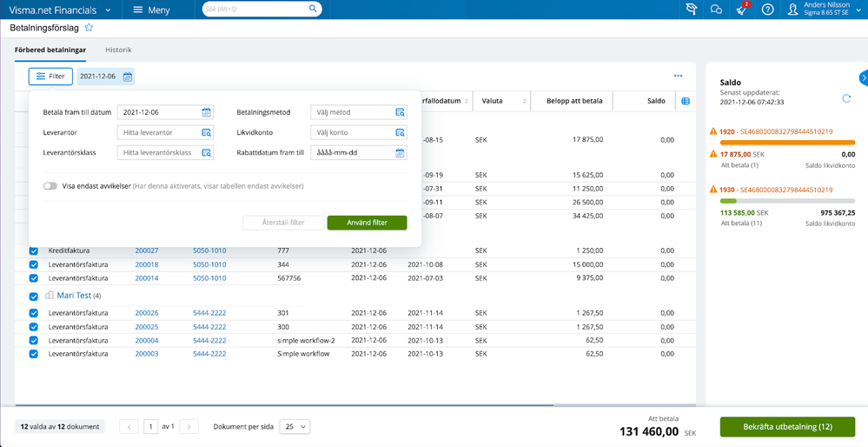Uncheck the Mari Test group checkbox
This screenshot has width=868, height=447.
[33, 297]
